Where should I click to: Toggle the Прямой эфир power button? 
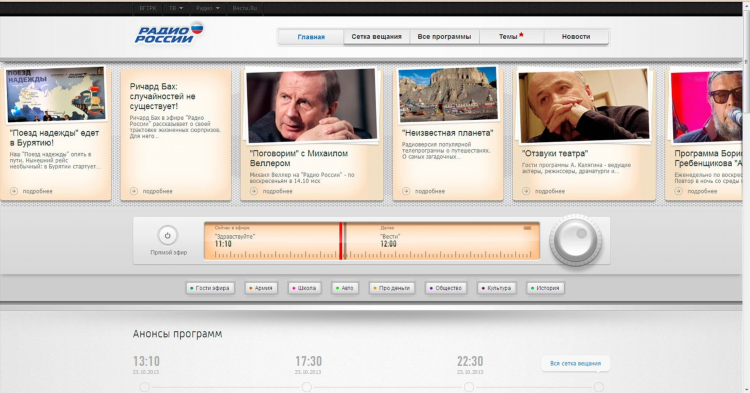[167, 235]
